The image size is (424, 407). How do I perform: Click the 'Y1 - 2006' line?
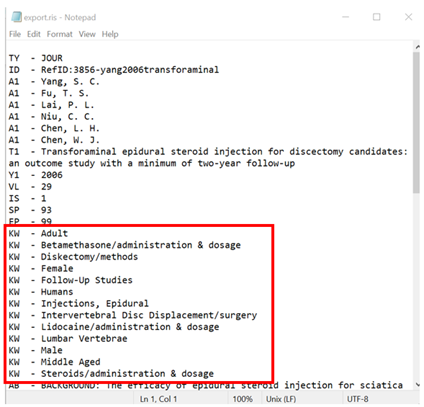36,175
